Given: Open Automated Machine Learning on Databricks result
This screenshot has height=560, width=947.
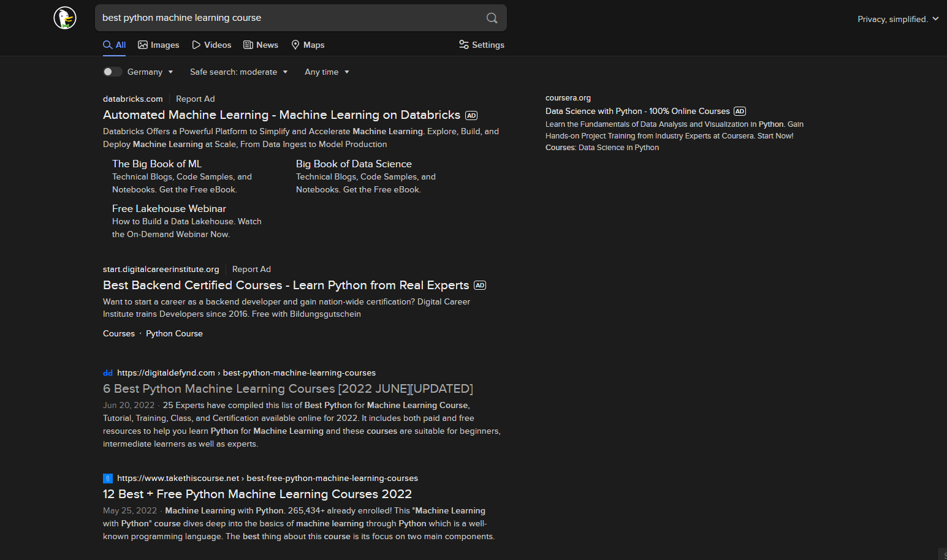Looking at the screenshot, I should [x=281, y=115].
